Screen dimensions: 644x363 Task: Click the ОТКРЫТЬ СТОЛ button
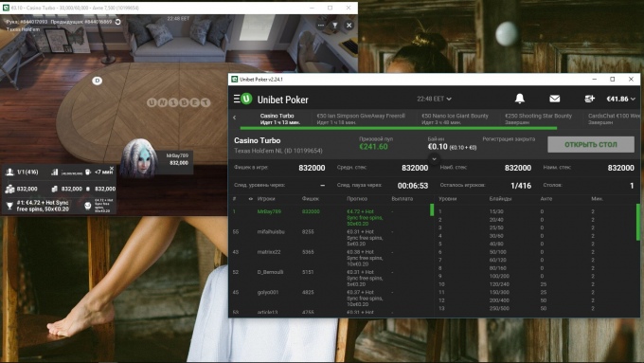[591, 145]
